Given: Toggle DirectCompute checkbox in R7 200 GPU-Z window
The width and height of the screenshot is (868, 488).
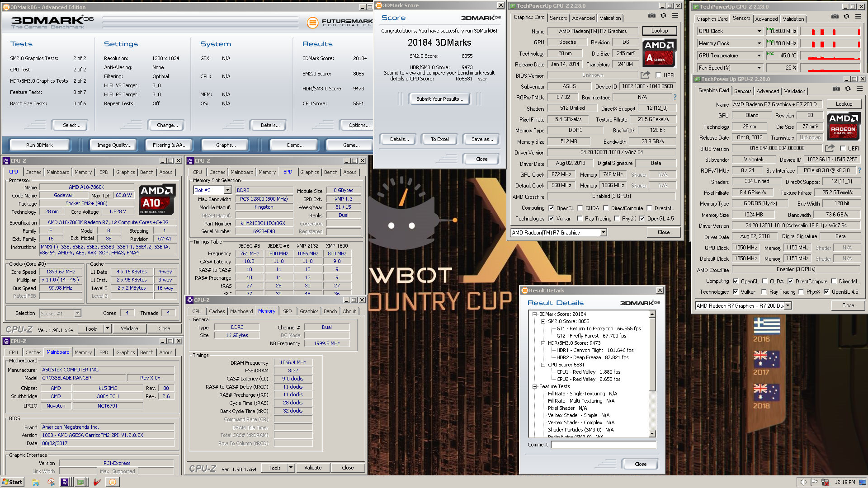Looking at the screenshot, I should [x=790, y=282].
